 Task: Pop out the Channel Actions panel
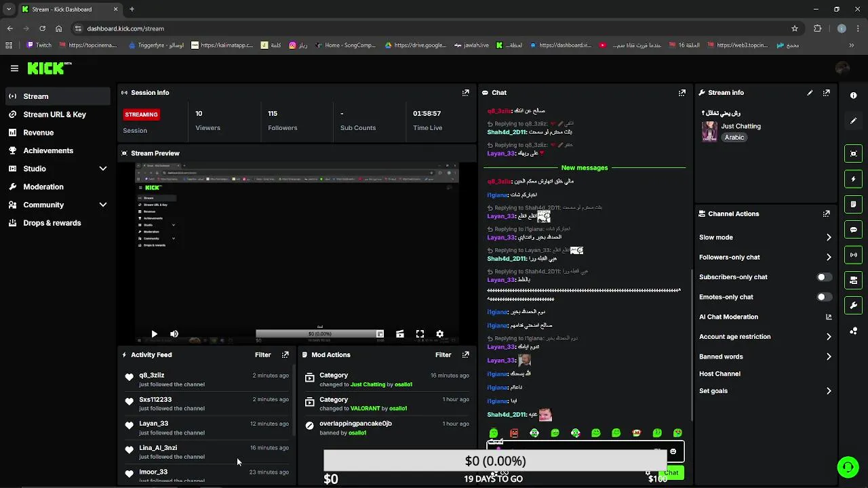[827, 213]
